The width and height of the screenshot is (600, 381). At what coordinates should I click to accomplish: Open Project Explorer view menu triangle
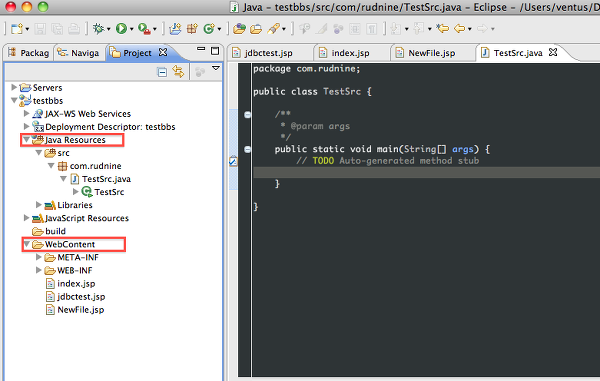pyautogui.click(x=216, y=68)
